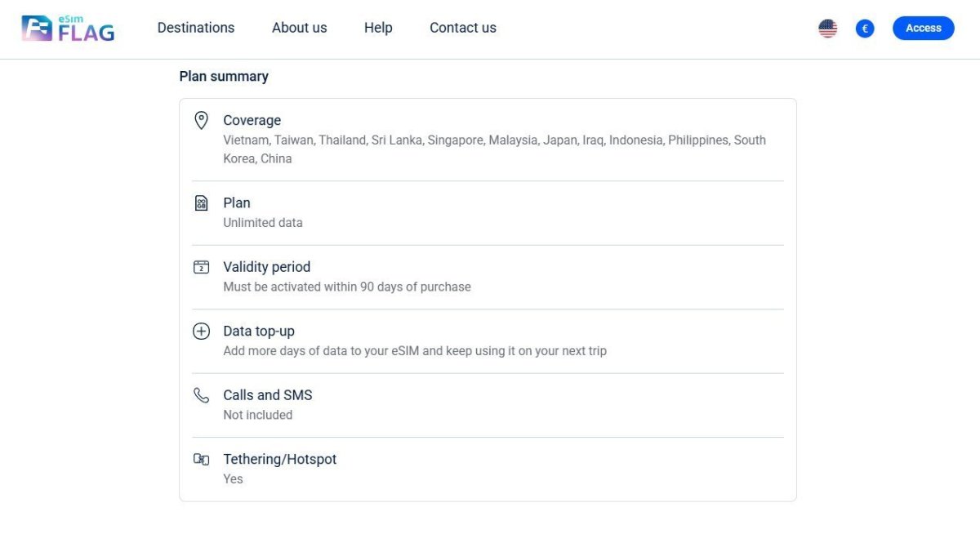
Task: Click the Calls and SMS phone icon
Action: [201, 395]
